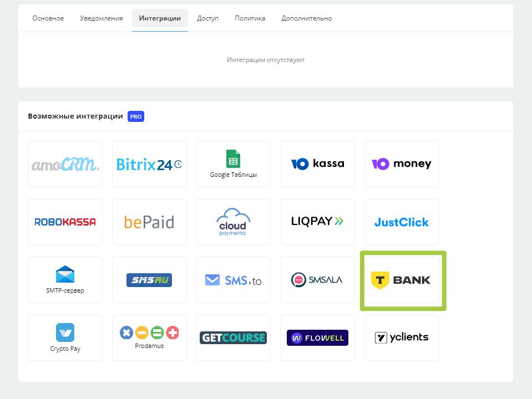The width and height of the screenshot is (532, 399).
Task: Open the Crypto Pay integration
Action: (65, 337)
